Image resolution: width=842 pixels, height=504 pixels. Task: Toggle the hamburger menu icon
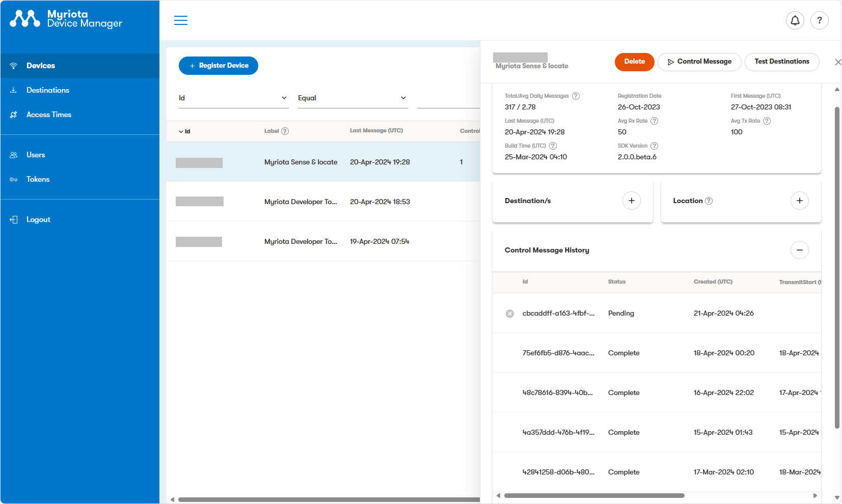point(181,20)
